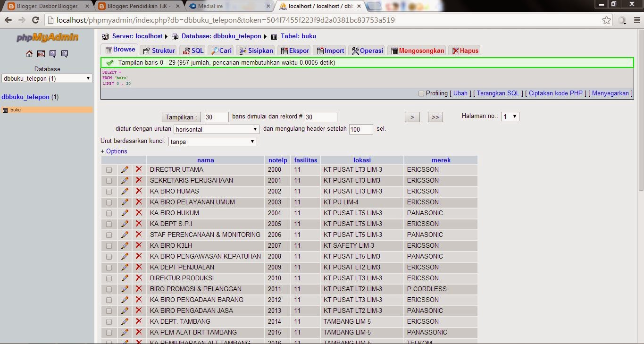The height and width of the screenshot is (344, 644).
Task: Delete the SEKRETARIS PERUSAHAAN row red X
Action: pyautogui.click(x=139, y=180)
